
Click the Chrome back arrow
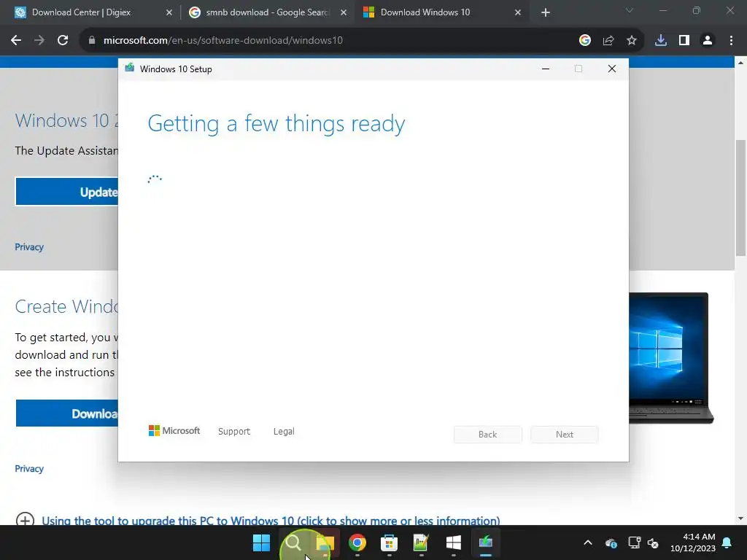tap(16, 41)
